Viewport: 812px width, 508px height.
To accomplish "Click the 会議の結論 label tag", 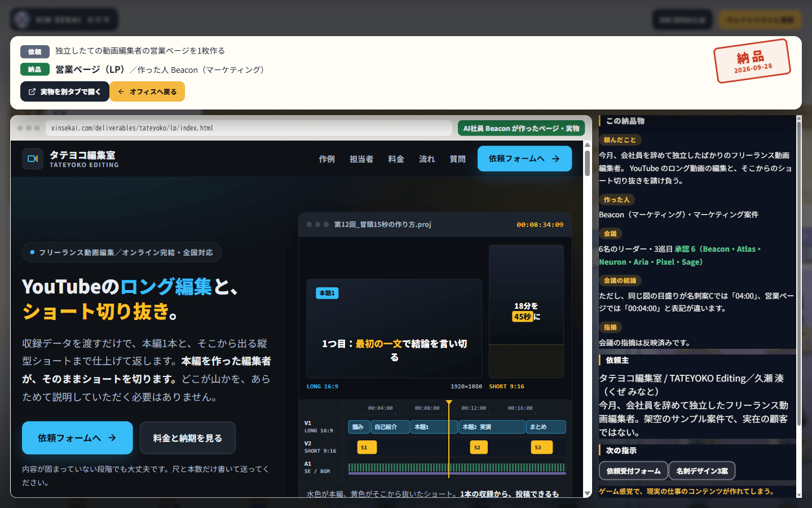I will pyautogui.click(x=620, y=281).
